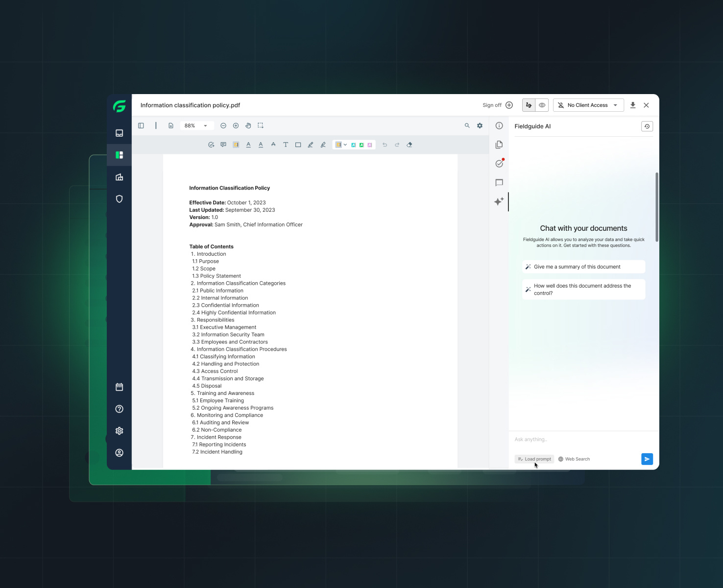Select the freehand pen tool
Viewport: 723px width, 588px height.
click(x=311, y=145)
